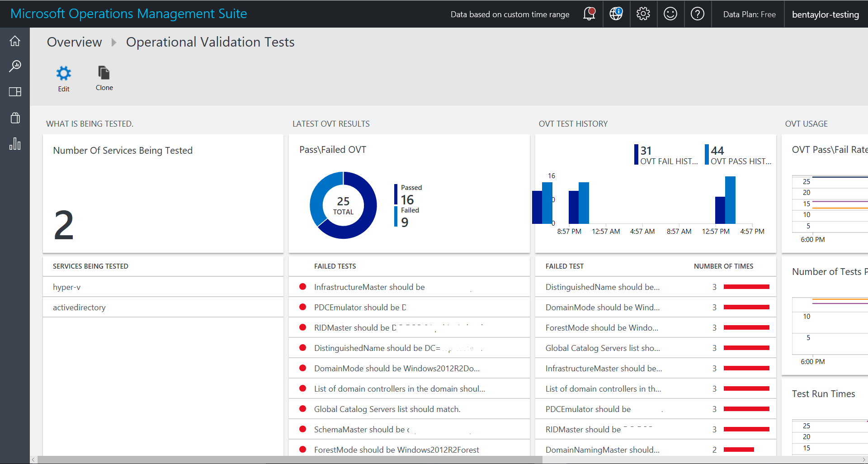868x464 pixels.
Task: Open RIDMaster should be failed test row
Action: click(409, 327)
